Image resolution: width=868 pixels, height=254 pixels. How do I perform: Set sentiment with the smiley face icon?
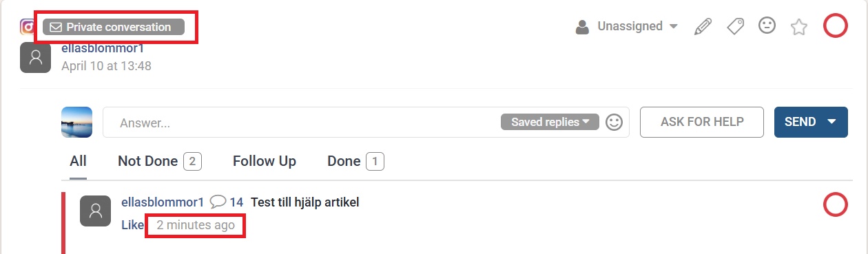[x=767, y=26]
